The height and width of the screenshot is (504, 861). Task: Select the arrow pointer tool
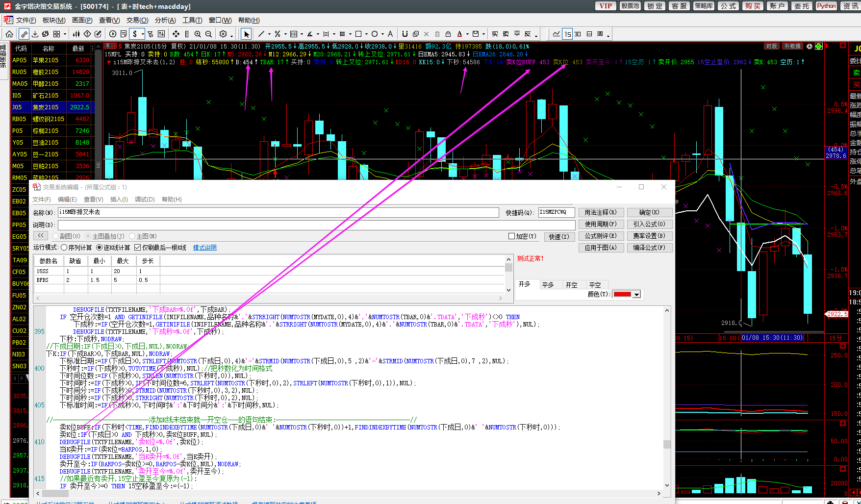click(x=246, y=34)
